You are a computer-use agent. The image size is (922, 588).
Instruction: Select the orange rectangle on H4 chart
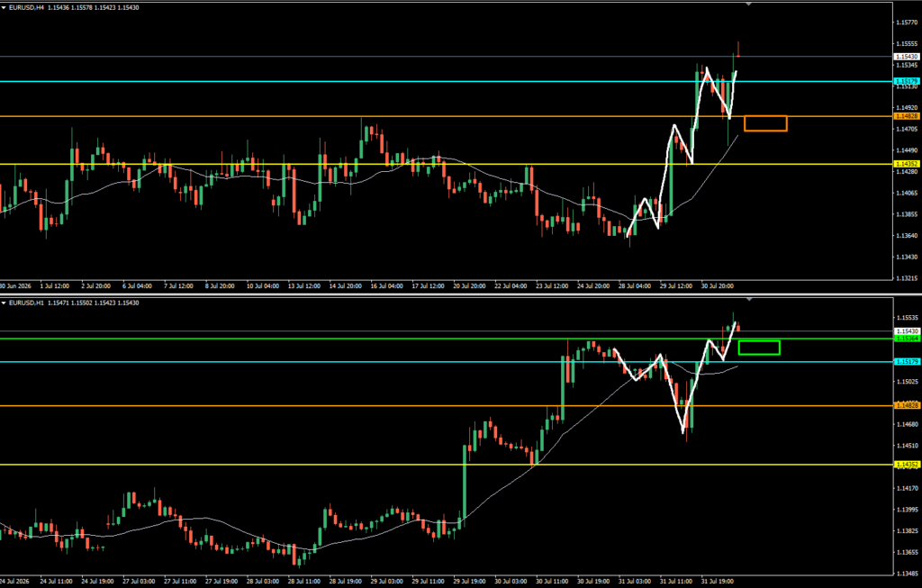coord(765,123)
